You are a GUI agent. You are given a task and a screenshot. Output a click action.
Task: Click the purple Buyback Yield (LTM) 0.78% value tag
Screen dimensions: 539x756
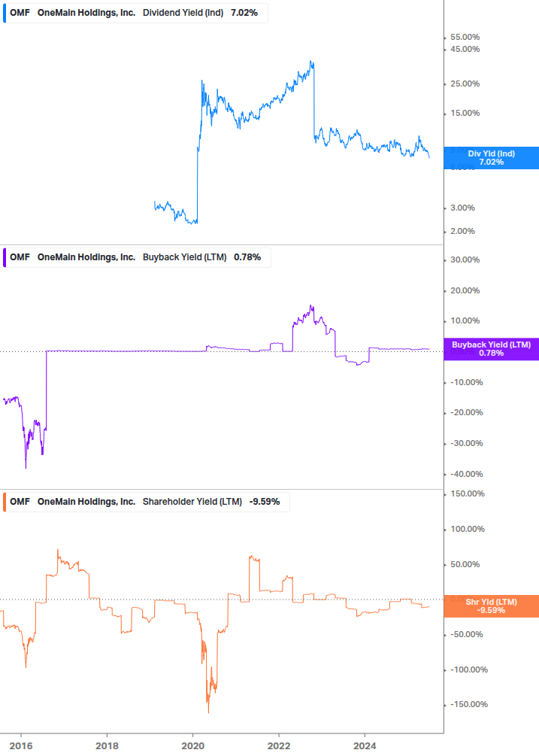(492, 349)
